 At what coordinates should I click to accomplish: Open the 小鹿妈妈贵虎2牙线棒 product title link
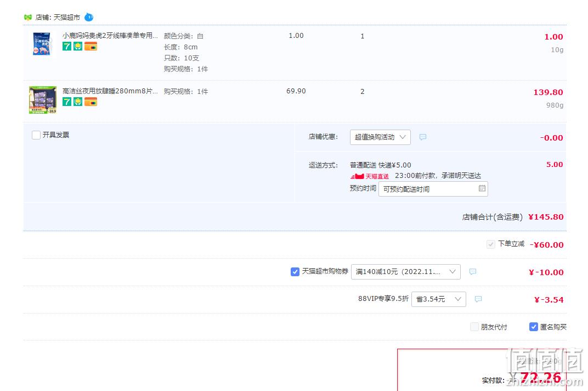110,35
